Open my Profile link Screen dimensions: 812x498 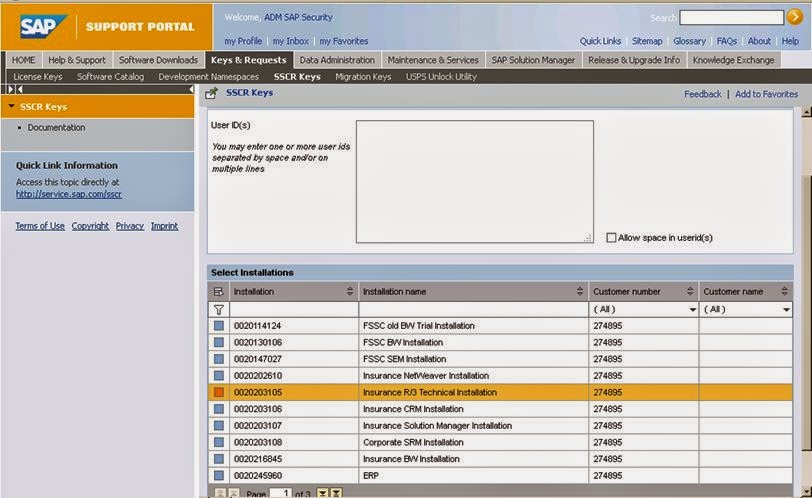(243, 41)
